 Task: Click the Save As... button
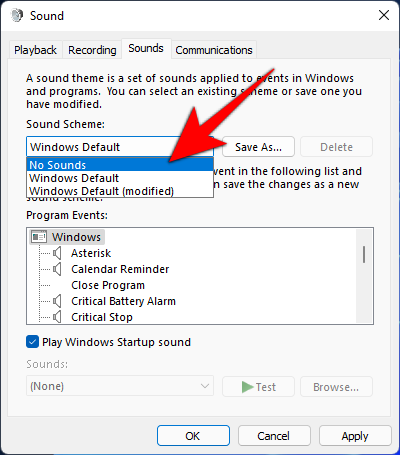[x=258, y=147]
